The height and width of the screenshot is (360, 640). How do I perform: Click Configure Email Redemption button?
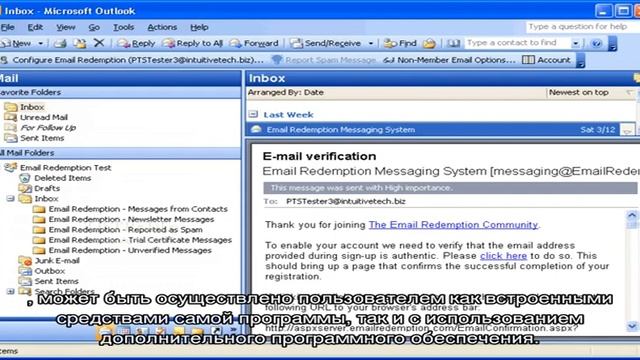click(x=132, y=60)
